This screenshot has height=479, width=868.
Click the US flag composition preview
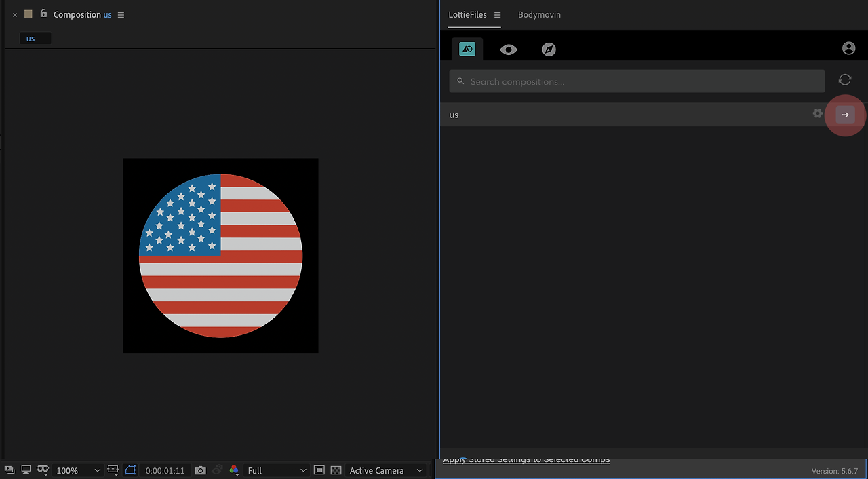tap(220, 256)
